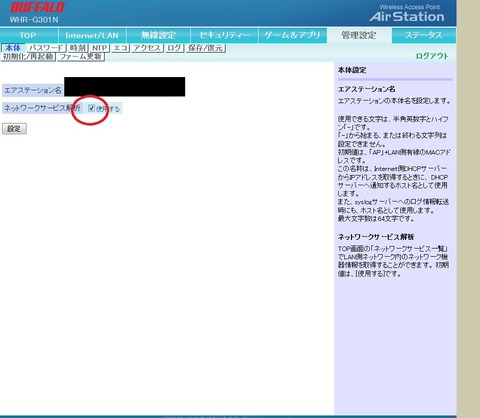Click the AirStation logo
This screenshot has height=418, width=480.
tap(407, 17)
